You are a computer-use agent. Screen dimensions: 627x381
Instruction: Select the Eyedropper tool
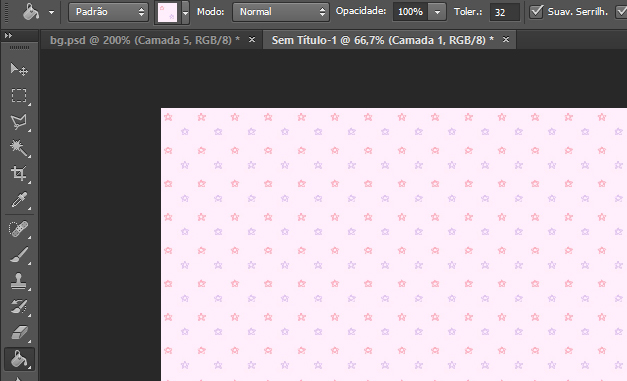[19, 200]
